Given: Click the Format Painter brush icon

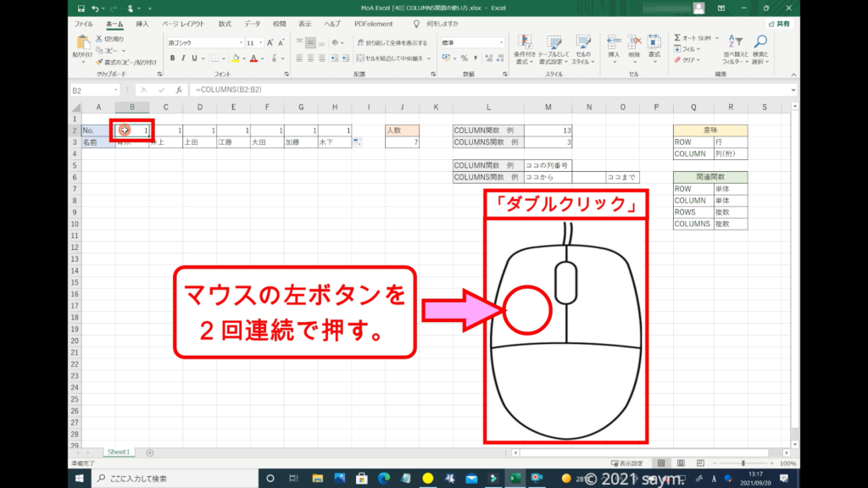Looking at the screenshot, I should tap(100, 62).
